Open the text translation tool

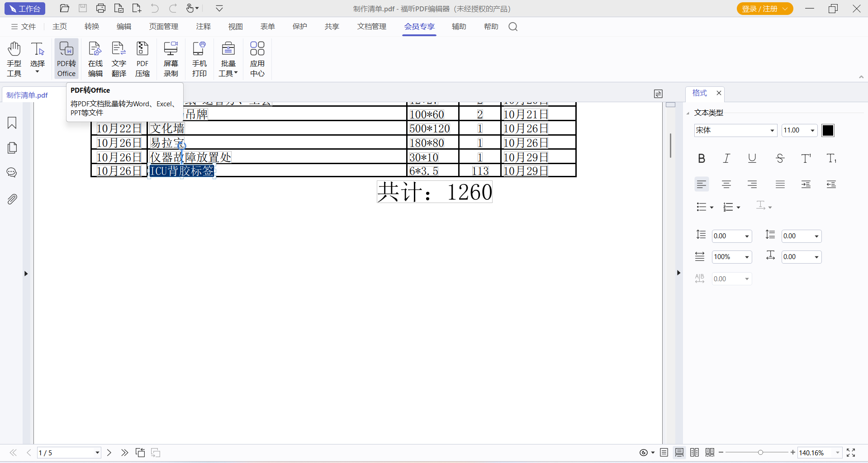tap(119, 59)
